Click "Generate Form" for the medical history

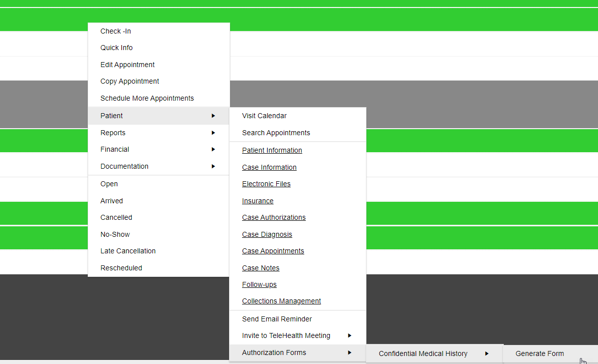(x=539, y=353)
